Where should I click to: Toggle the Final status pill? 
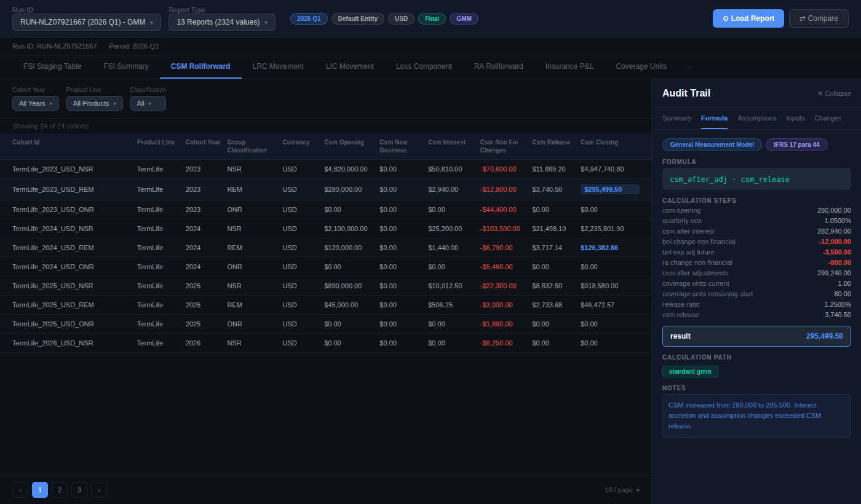pyautogui.click(x=432, y=18)
